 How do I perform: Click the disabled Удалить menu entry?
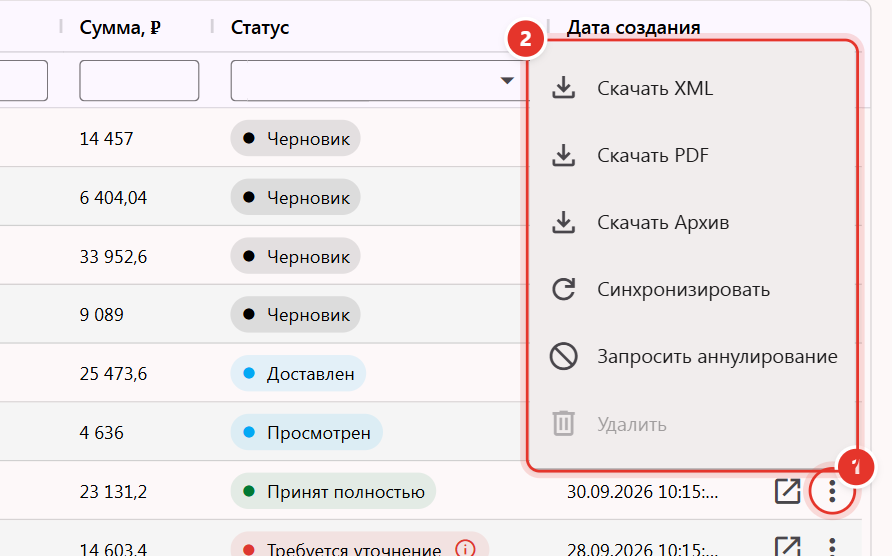[692, 424]
